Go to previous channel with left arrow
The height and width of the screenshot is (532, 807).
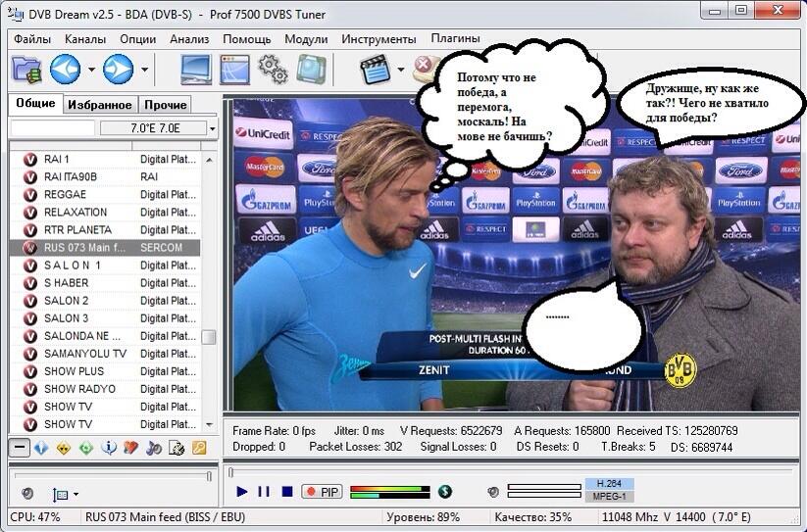coord(66,69)
